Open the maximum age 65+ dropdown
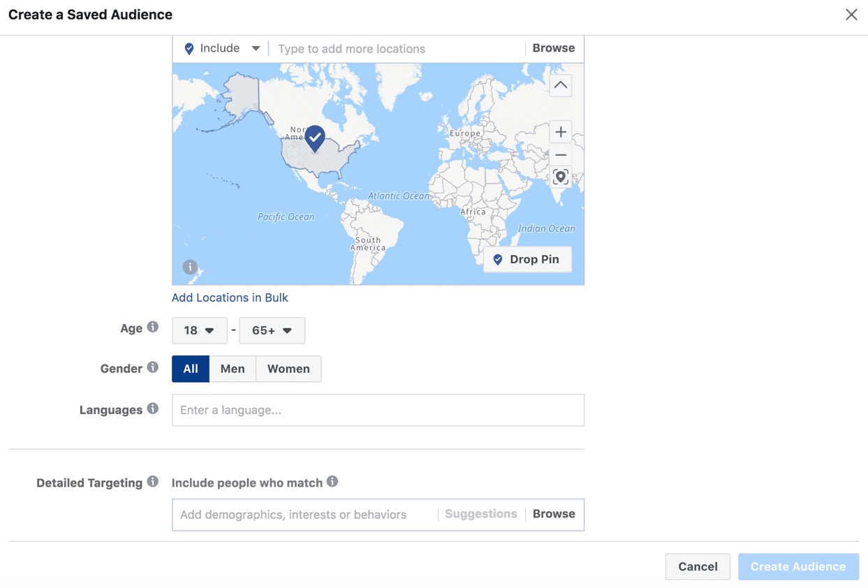 [x=272, y=330]
